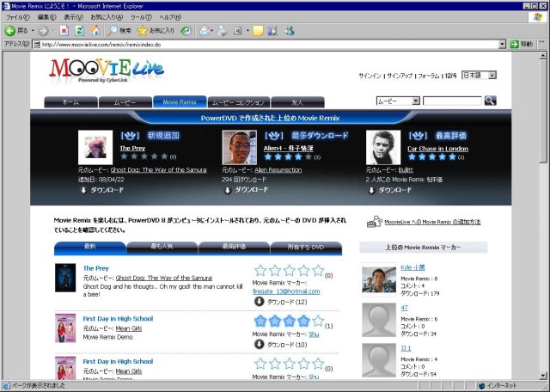Image resolution: width=550 pixels, height=392 pixels.
Task: Click the Edit page toolbar icon
Action: click(238, 31)
